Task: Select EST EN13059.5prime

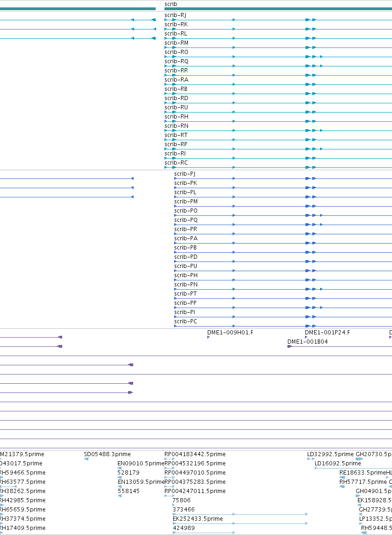Action: (x=141, y=482)
